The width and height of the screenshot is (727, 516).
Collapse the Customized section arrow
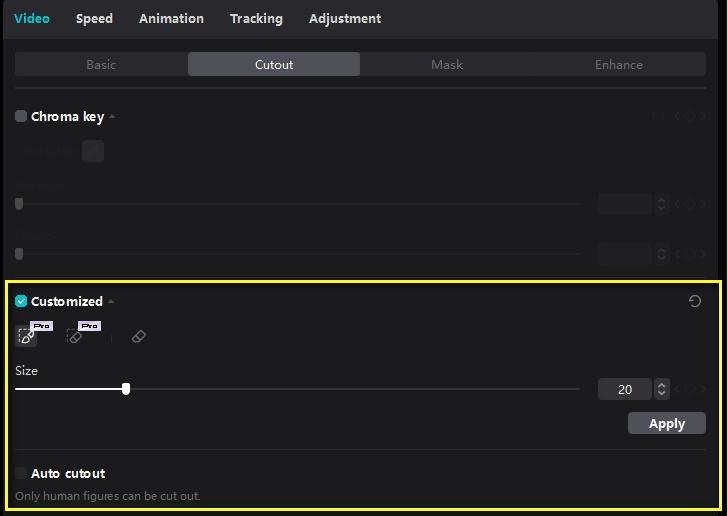pos(111,301)
